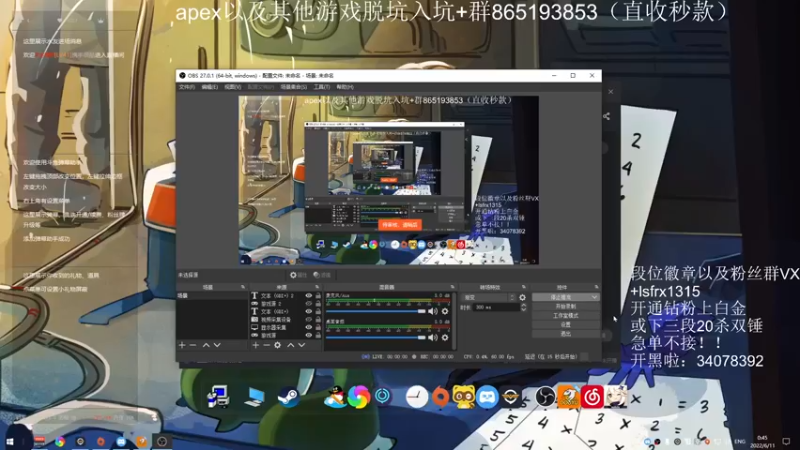The image size is (800, 450).
Task: Pop out the 控件 dock panel
Action: coord(596,287)
